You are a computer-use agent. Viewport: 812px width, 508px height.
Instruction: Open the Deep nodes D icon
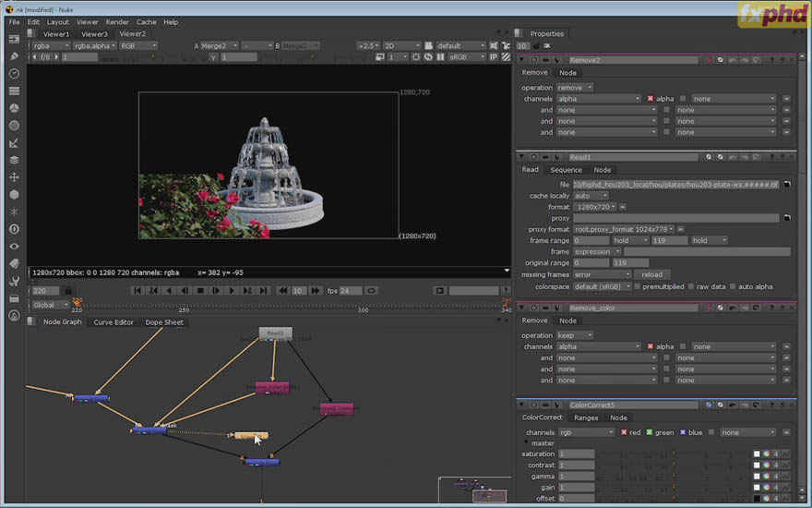(14, 229)
